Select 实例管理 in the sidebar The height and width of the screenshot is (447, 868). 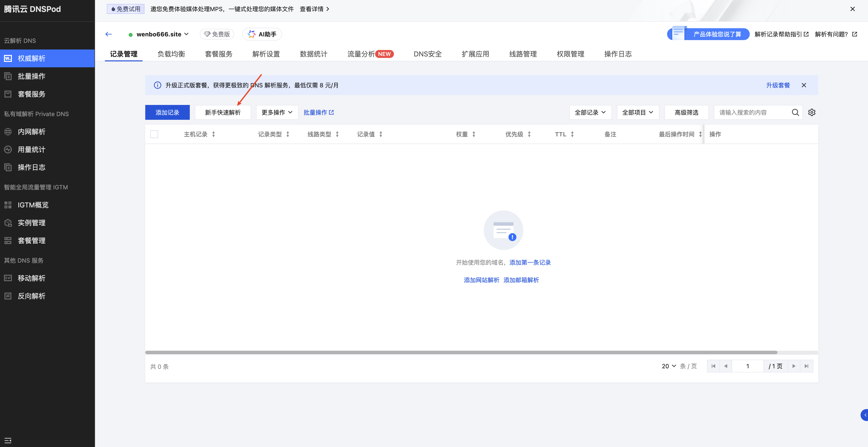point(31,223)
